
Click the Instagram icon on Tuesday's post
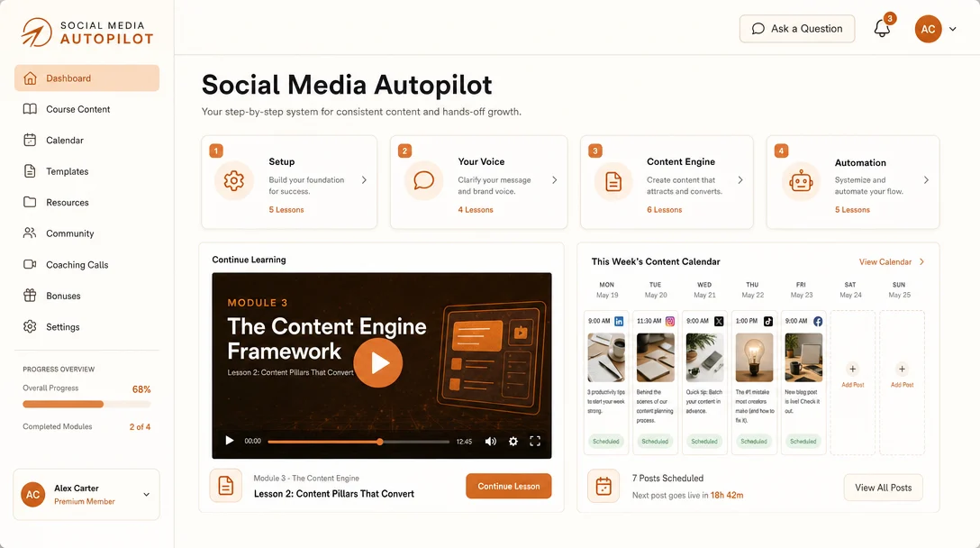click(669, 321)
